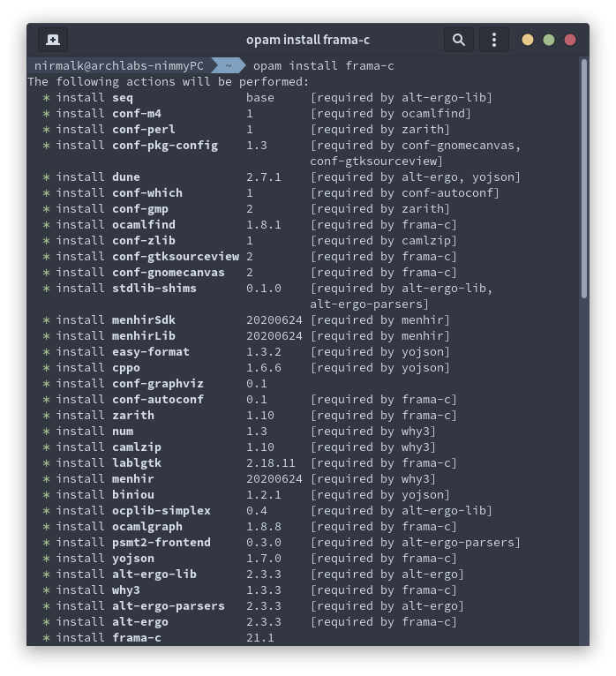Maximize window with the green button
Viewport: 616px width, 676px height.
549,40
